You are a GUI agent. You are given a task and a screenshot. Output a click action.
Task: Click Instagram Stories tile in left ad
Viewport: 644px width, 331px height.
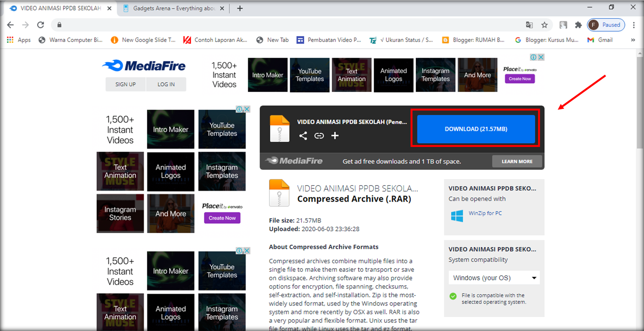120,214
